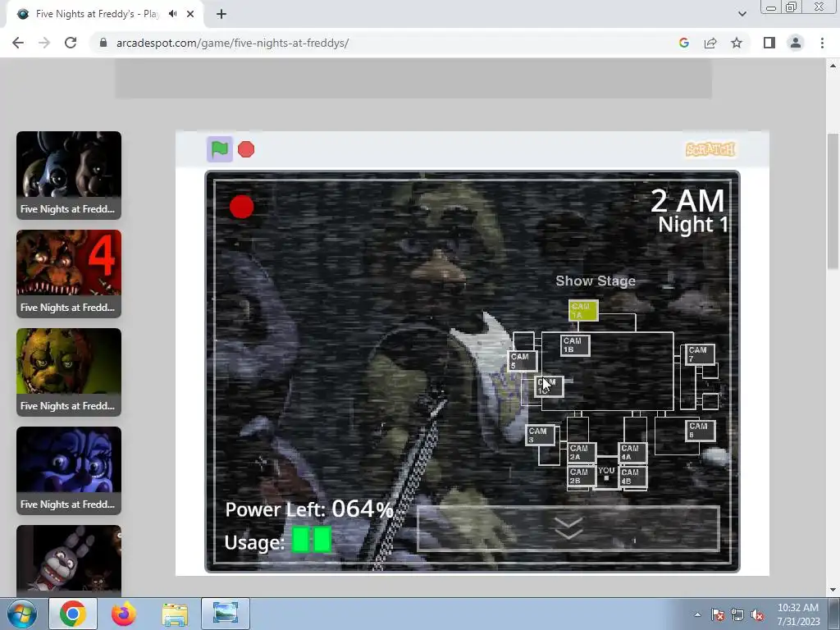Image resolution: width=840 pixels, height=630 pixels.
Task: Click the Chrome taskbar icon
Action: tap(73, 614)
